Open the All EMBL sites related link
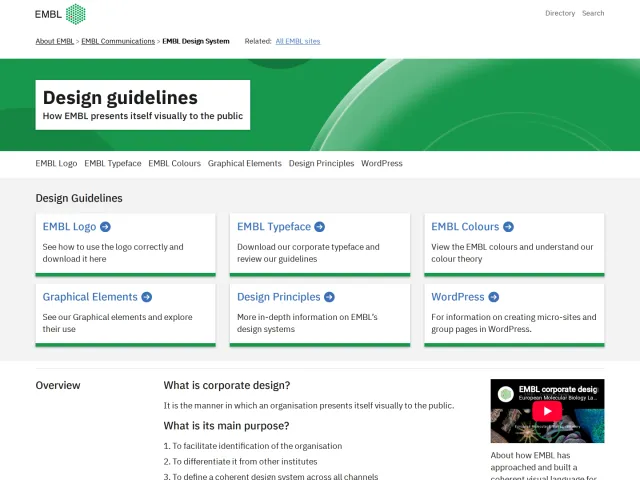This screenshot has height=480, width=640. click(x=298, y=41)
